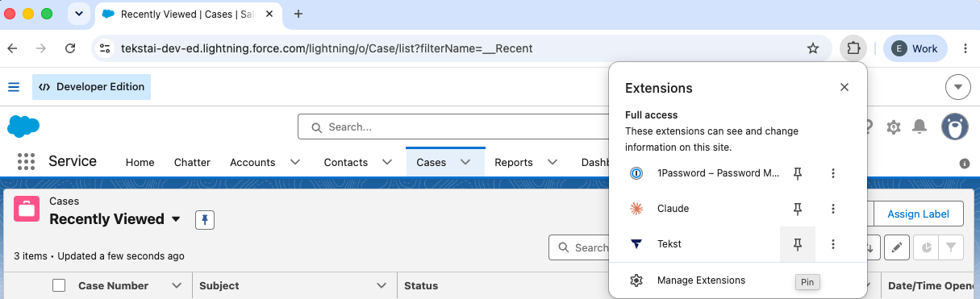Open the Work profile menu

tap(915, 48)
